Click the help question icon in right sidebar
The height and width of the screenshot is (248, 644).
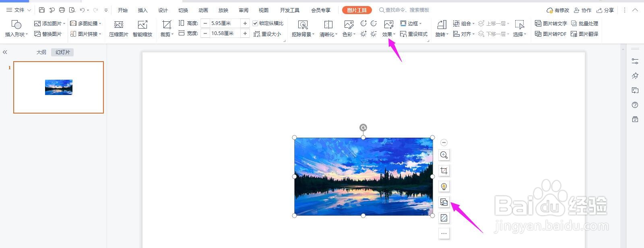tap(635, 105)
